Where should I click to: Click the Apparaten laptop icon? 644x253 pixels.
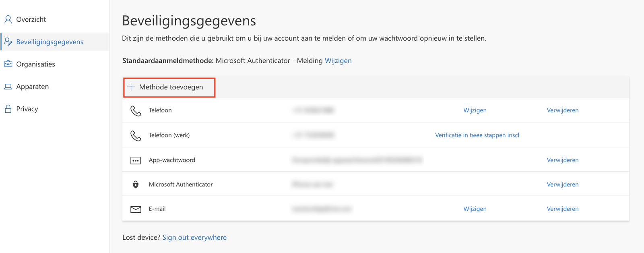pos(8,87)
